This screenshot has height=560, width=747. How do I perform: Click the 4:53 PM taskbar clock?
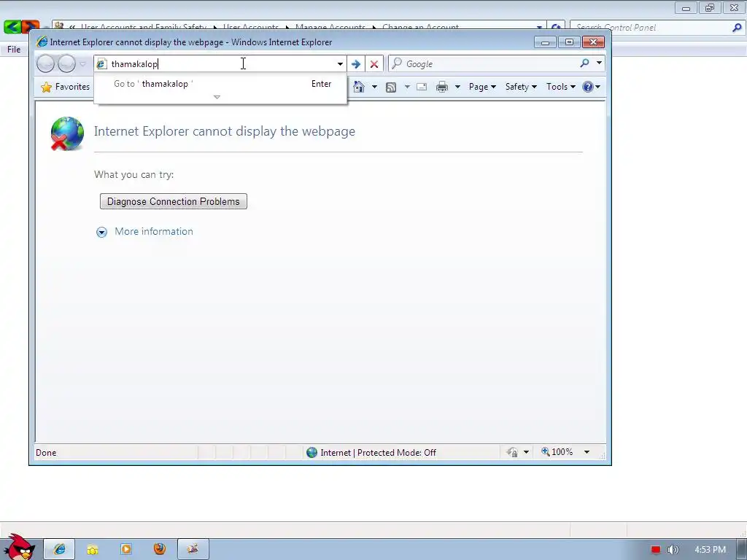point(710,550)
